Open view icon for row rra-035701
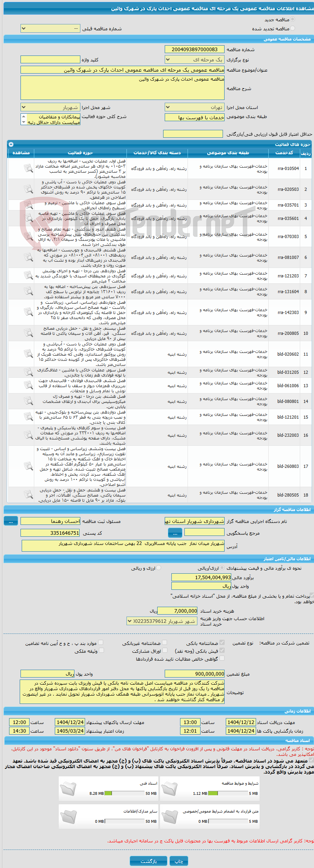This screenshot has width=314, height=868. coord(28,205)
